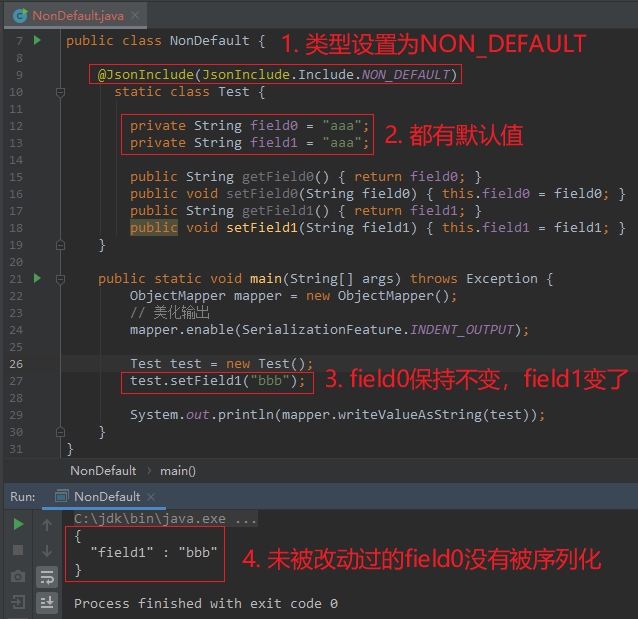Image resolution: width=638 pixels, height=619 pixels.
Task: Click the INDENT_OUTPUT constant on line 24
Action: point(462,329)
